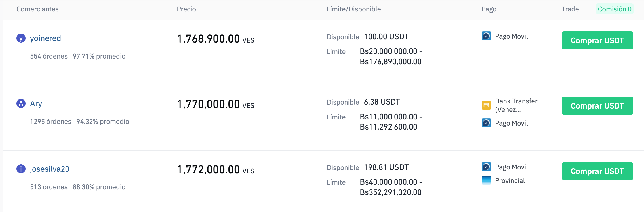644x212 pixels.
Task: Click Pago Movil icon in Ary's row
Action: (486, 123)
